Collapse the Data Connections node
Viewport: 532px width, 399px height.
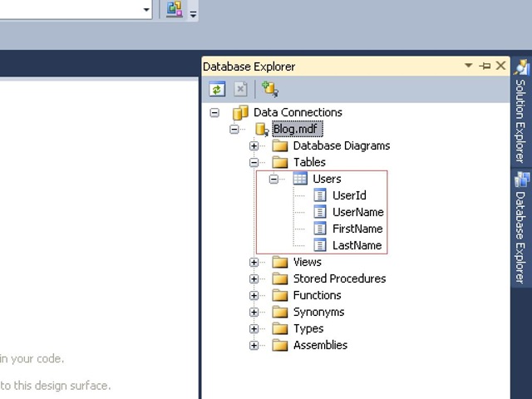(214, 113)
